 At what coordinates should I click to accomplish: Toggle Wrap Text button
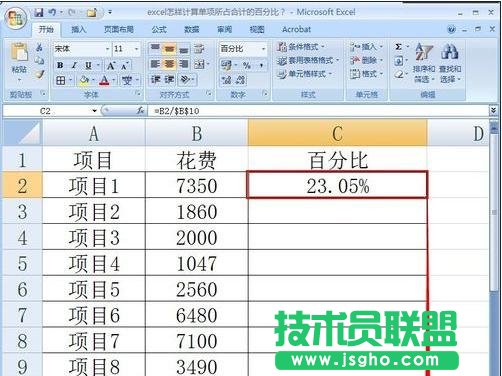(x=199, y=49)
